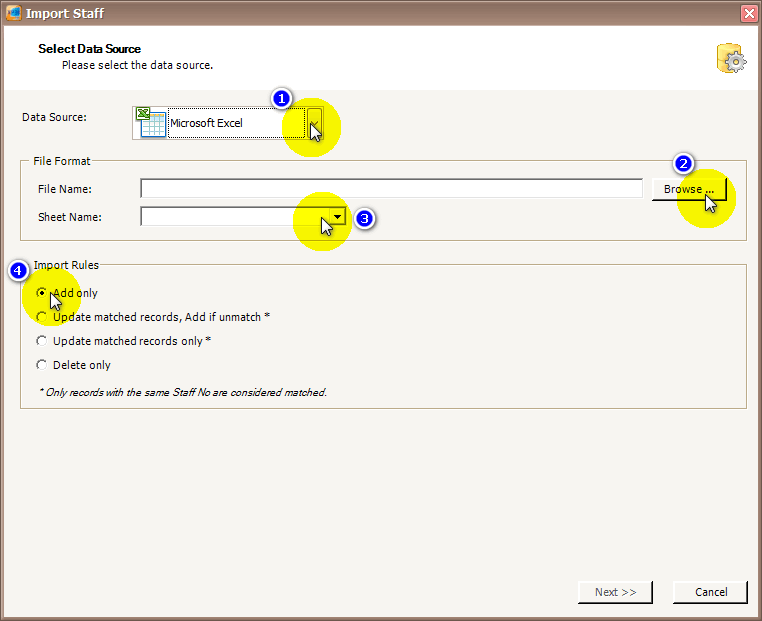
Task: Click the Browse... button
Action: tap(688, 189)
